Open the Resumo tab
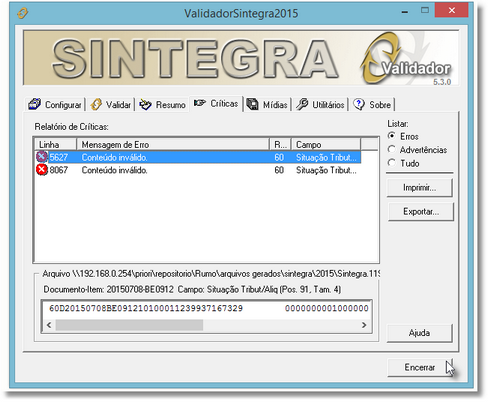Viewport: 488px width, 402px height. coord(162,104)
